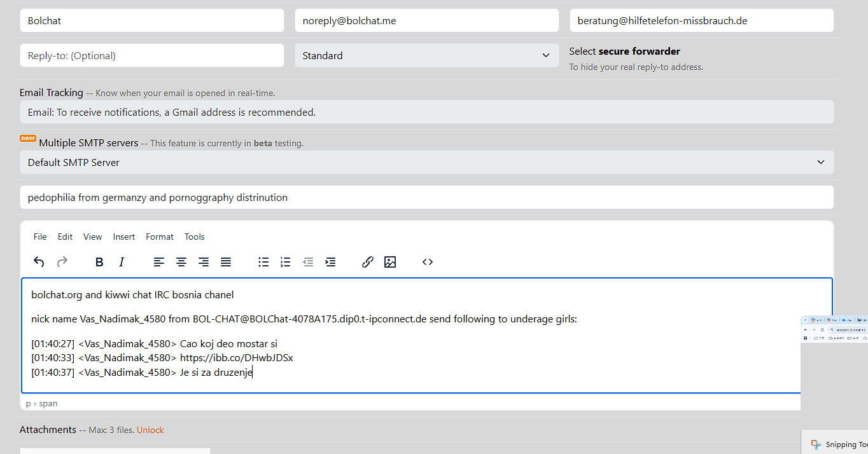868x454 pixels.
Task: Click the Snipping Tool app icon
Action: click(816, 444)
